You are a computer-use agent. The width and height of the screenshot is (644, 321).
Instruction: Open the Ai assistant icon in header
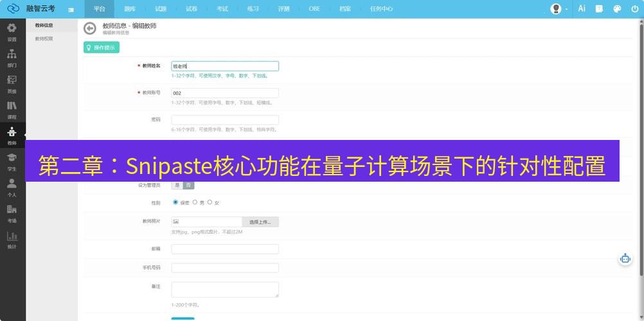(582, 8)
